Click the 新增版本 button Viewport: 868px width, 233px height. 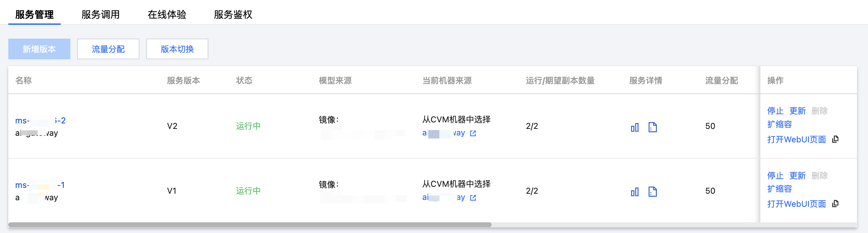tap(39, 49)
